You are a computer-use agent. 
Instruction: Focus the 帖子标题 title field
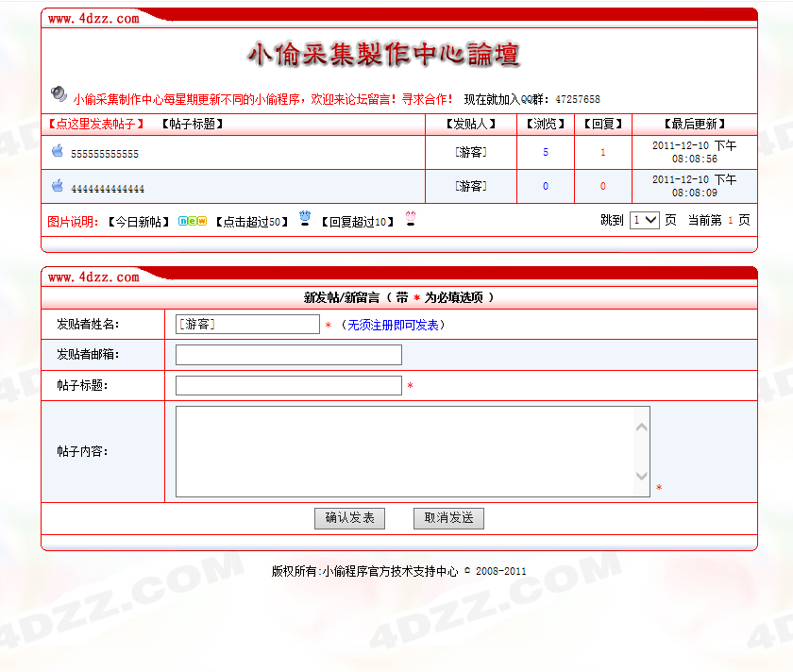click(x=289, y=385)
